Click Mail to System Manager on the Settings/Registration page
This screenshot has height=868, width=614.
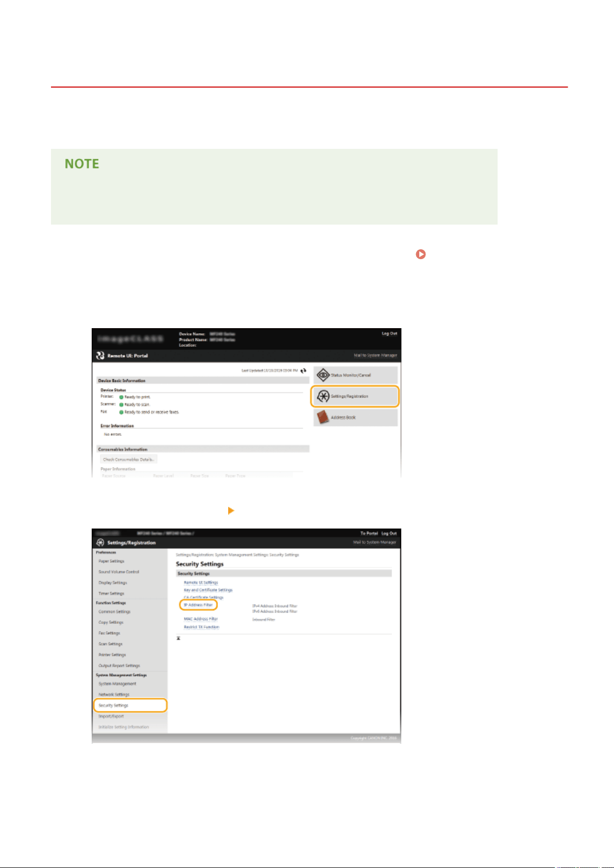(x=375, y=542)
